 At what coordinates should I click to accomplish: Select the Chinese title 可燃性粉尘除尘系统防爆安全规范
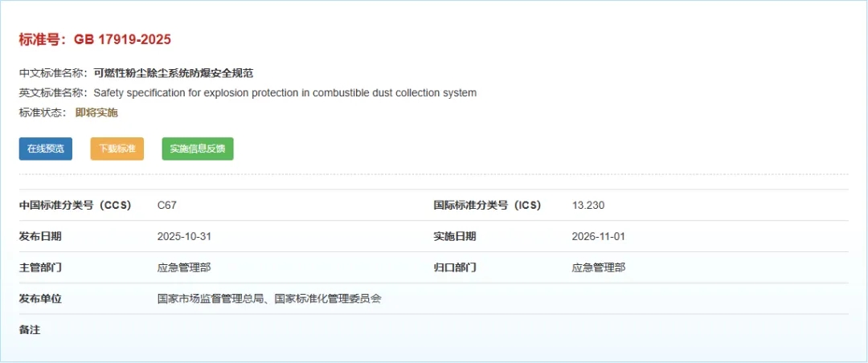tap(173, 73)
